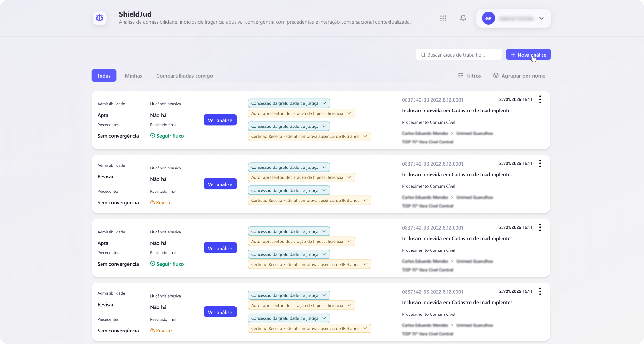Click second card's Revisar warning triangle icon
This screenshot has height=344, width=644.
(152, 202)
